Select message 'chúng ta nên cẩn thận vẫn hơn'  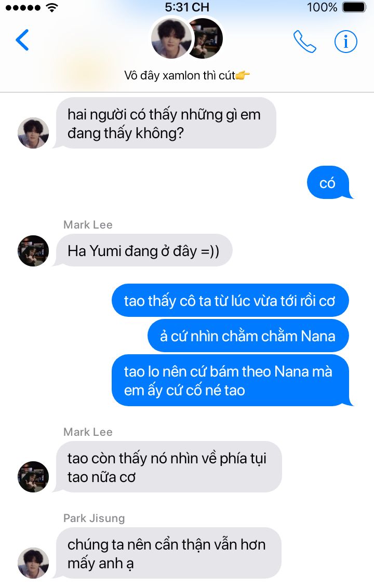coord(168,553)
